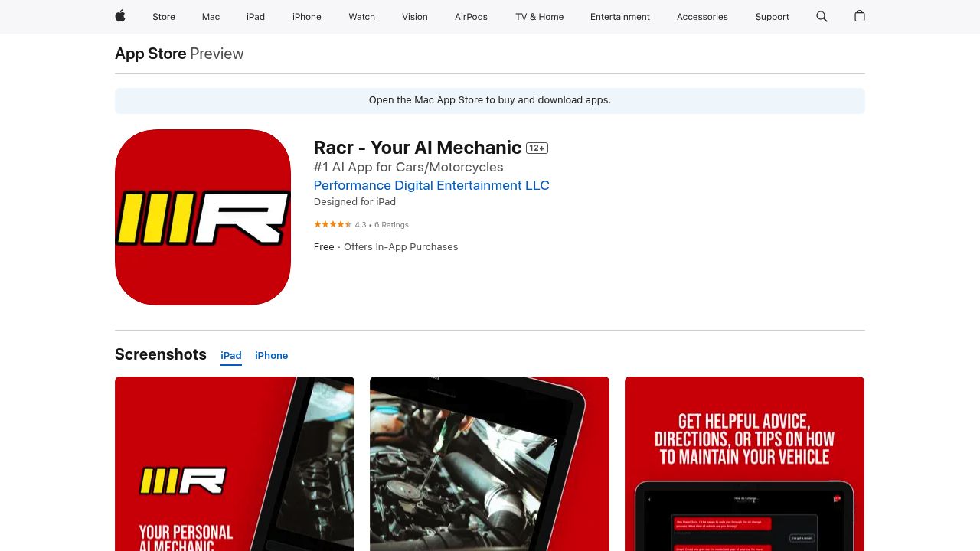The height and width of the screenshot is (551, 980).
Task: Open the 'Get Helpful Advice' screenshot
Action: tap(744, 464)
